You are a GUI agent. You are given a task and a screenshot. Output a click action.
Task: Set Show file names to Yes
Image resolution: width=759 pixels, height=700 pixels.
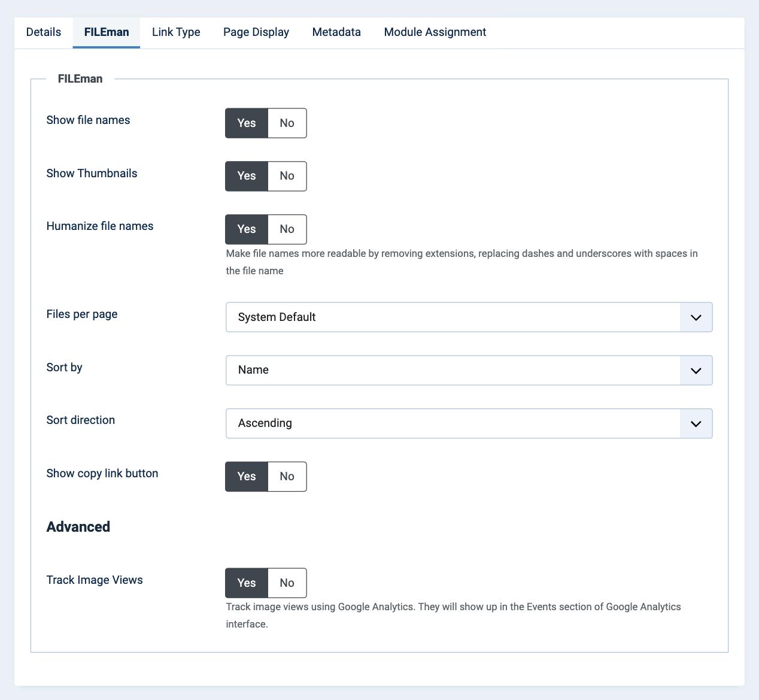(x=247, y=123)
